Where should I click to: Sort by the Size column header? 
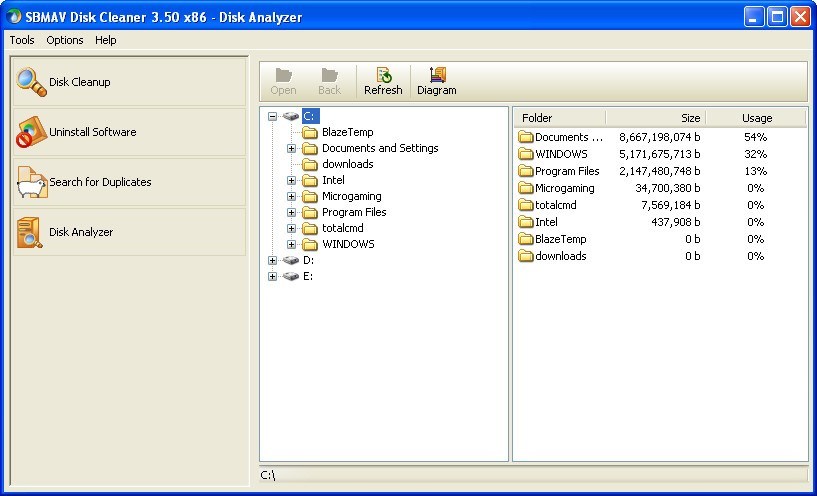tap(655, 118)
